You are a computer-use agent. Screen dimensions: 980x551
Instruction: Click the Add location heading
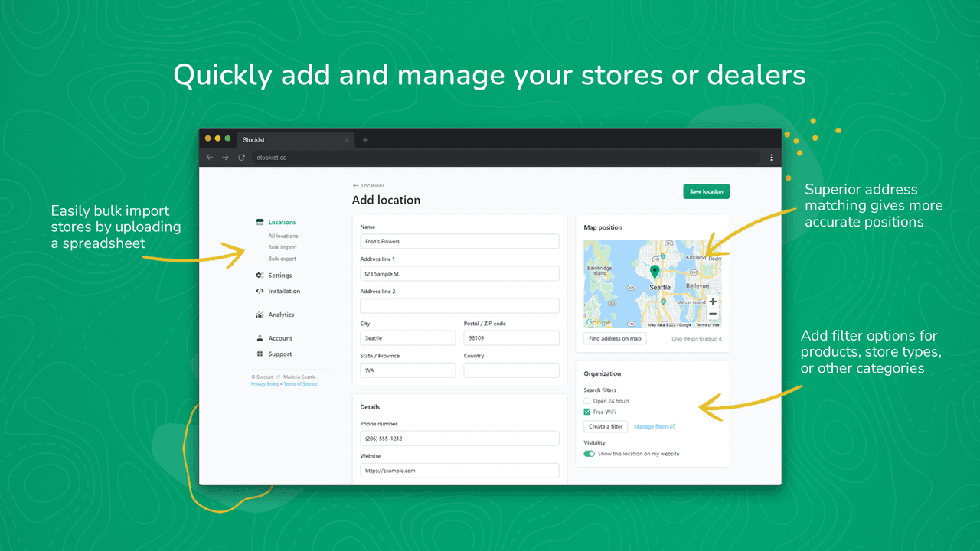point(386,200)
